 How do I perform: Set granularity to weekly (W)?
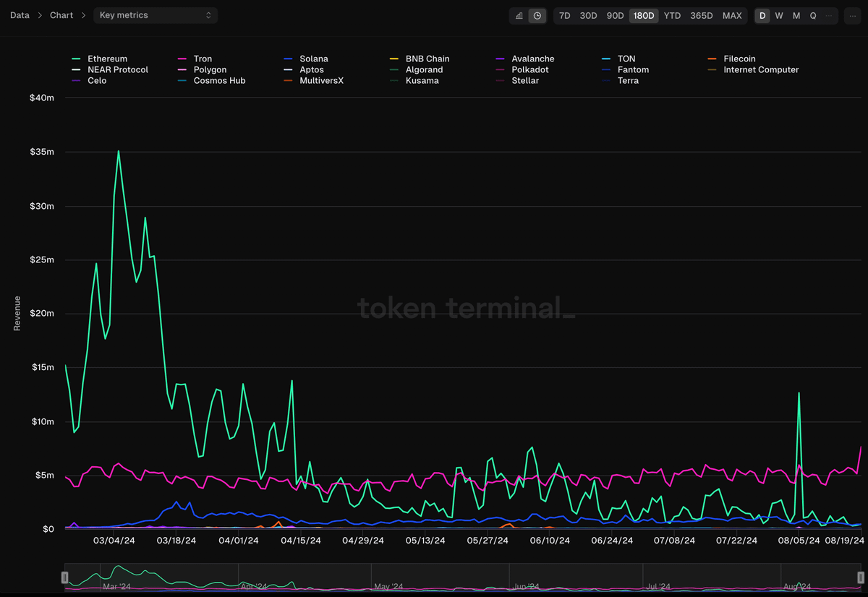tap(779, 15)
